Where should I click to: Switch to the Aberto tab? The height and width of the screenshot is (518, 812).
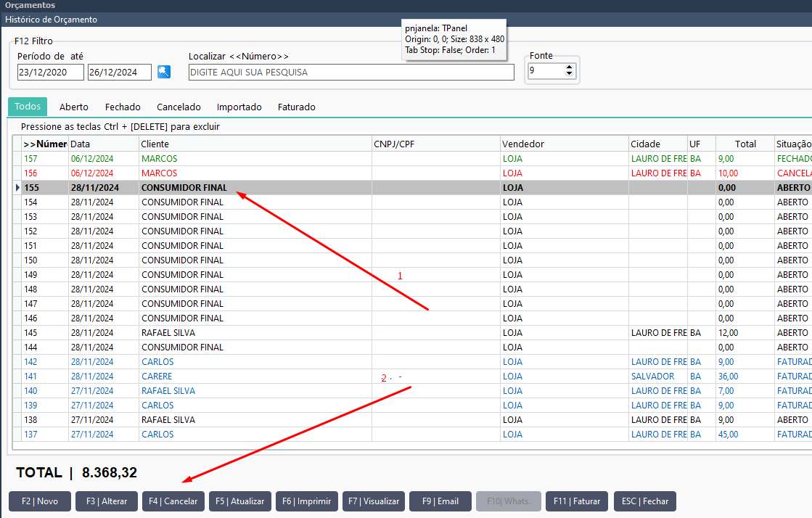[x=73, y=107]
